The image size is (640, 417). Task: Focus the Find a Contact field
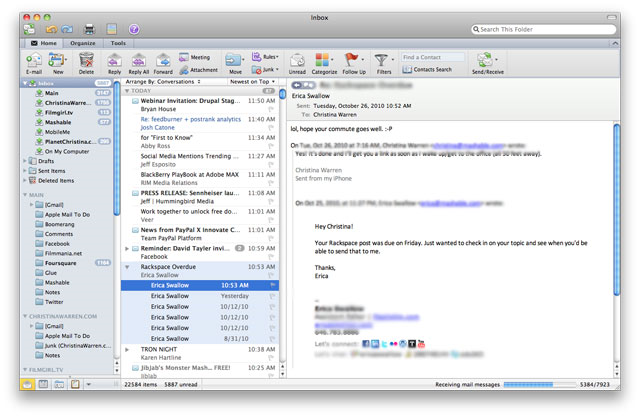pos(433,57)
